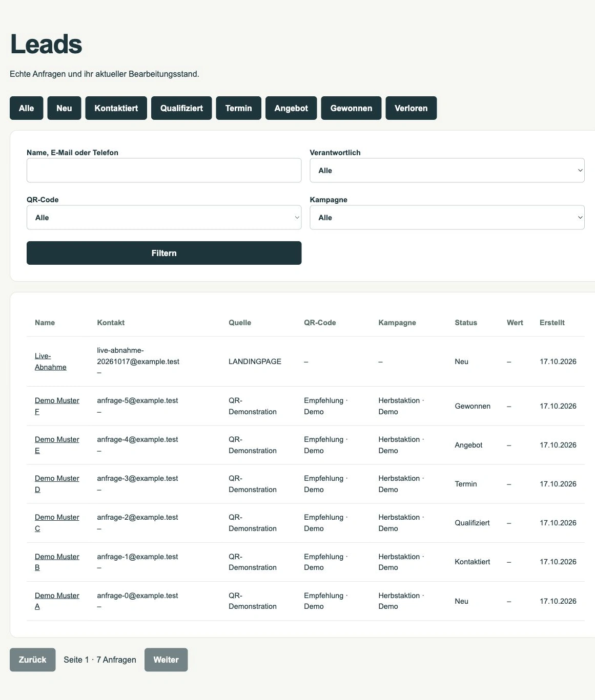Screen dimensions: 595x700
Task: Select the Alle status filter tab
Action: pos(26,108)
